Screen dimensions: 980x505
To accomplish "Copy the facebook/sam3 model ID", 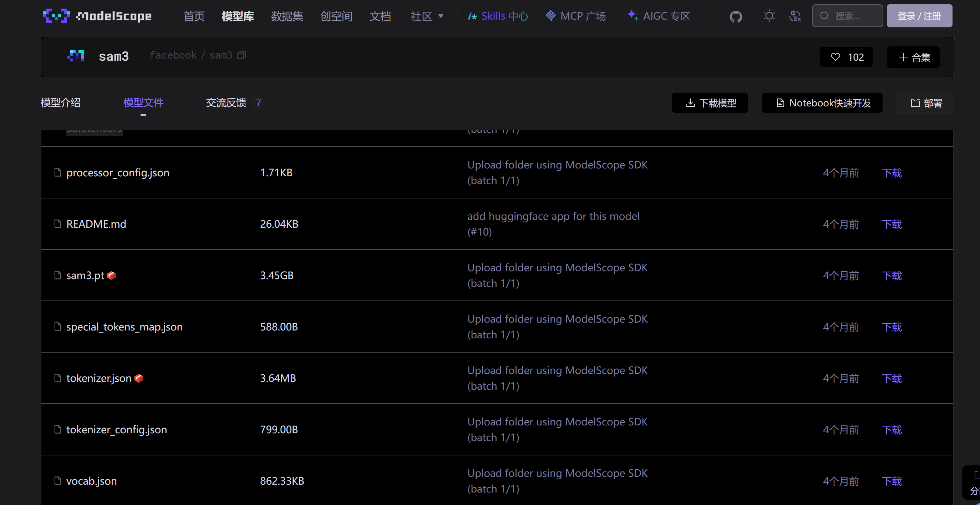I will [x=242, y=55].
